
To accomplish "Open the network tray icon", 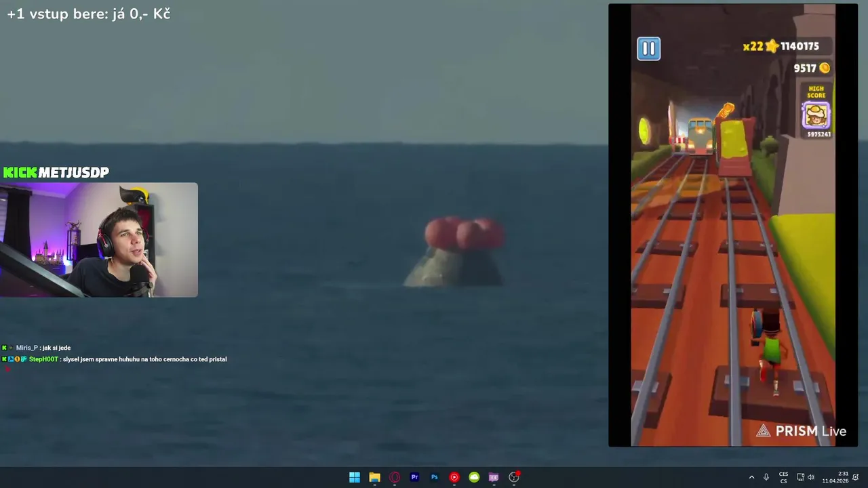I will pos(800,477).
